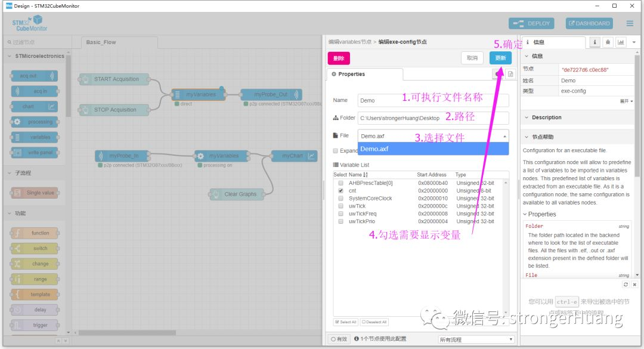The height and width of the screenshot is (349, 644).
Task: Open node description document icon tab
Action: coord(510,74)
